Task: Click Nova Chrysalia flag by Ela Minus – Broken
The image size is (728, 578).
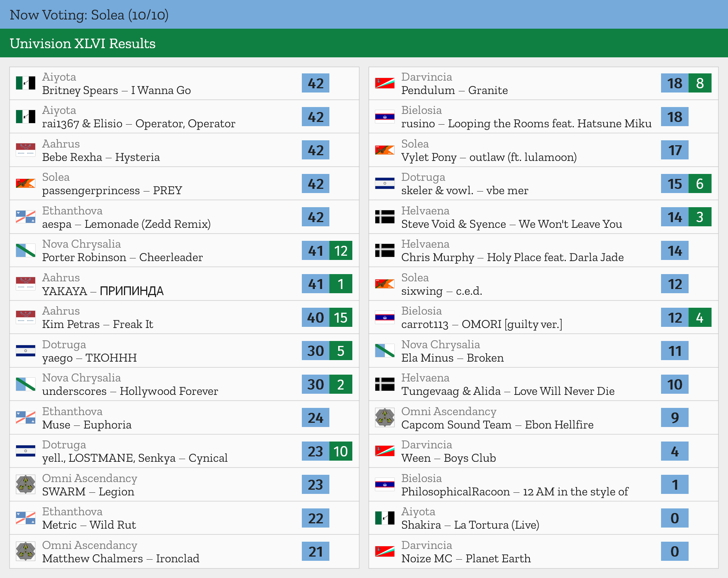Action: click(x=385, y=351)
